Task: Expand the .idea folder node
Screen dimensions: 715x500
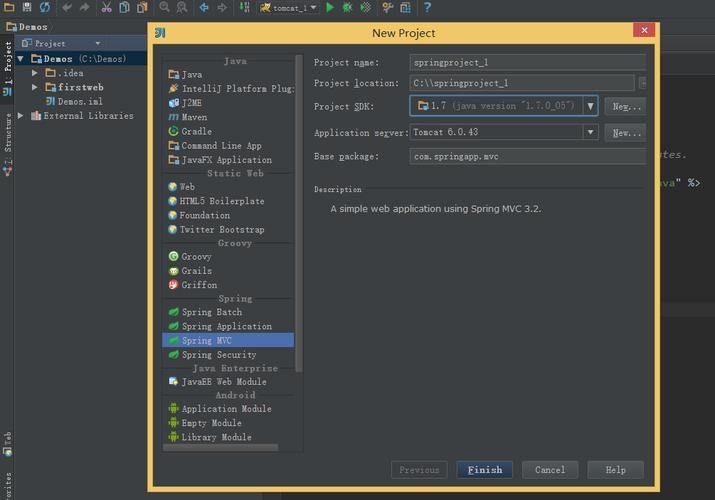Action: 35,73
